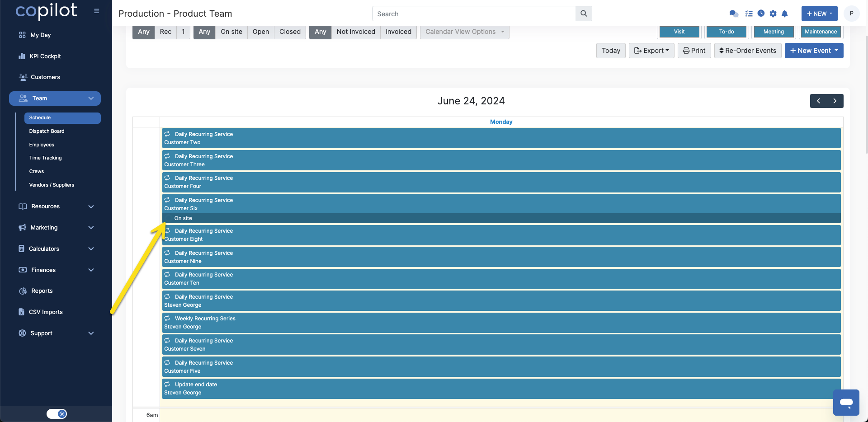Select the Not Invoiced filter
Image resolution: width=868 pixels, height=422 pixels.
click(x=356, y=32)
